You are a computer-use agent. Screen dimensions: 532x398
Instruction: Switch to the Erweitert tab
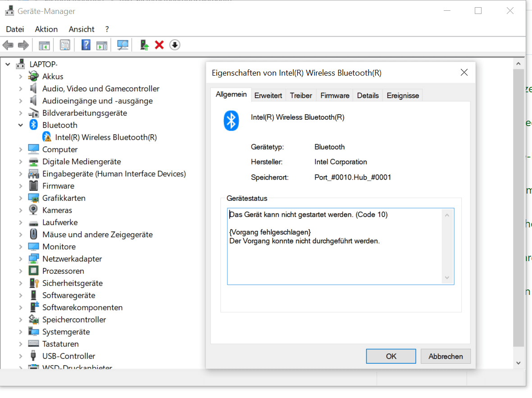[268, 95]
